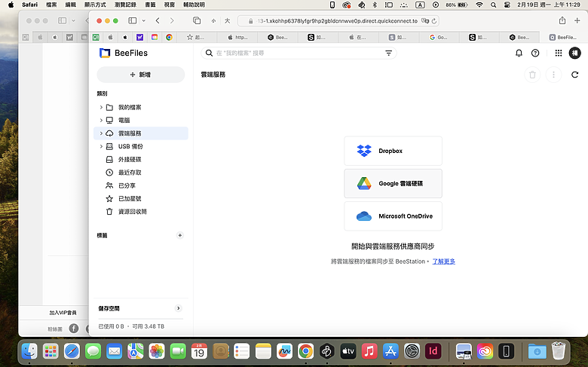Viewport: 588px width, 367px height.
Task: Click 加入VIP會員 in background window
Action: (63, 313)
